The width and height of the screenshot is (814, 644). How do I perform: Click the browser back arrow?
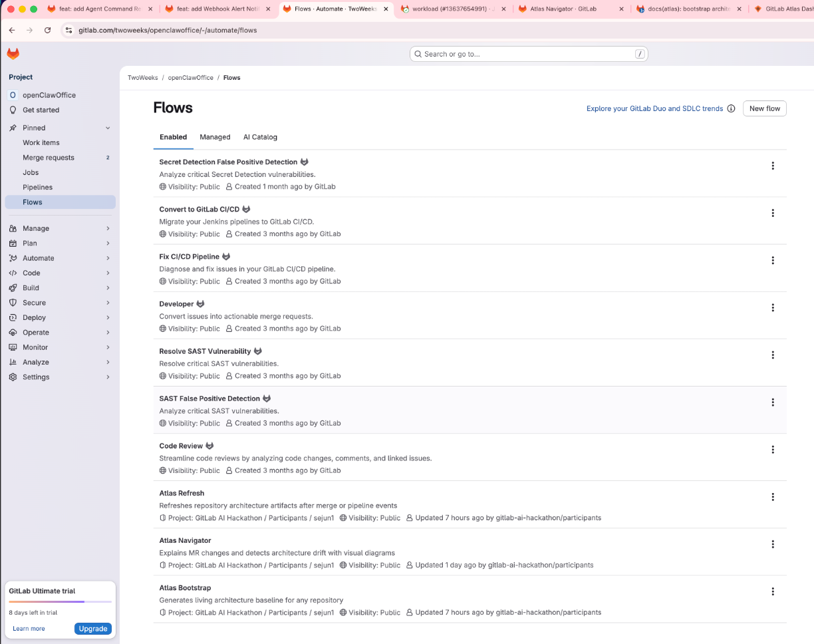pyautogui.click(x=12, y=31)
